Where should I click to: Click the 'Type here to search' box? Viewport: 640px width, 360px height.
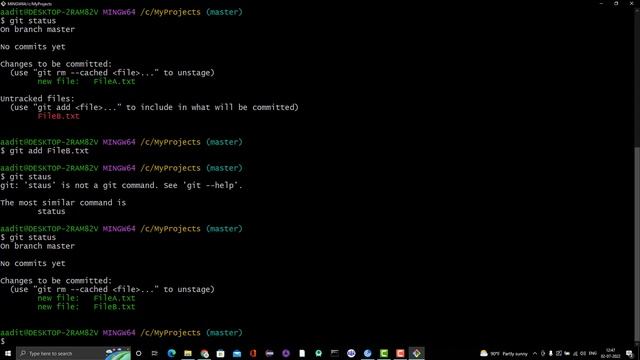tap(73, 353)
